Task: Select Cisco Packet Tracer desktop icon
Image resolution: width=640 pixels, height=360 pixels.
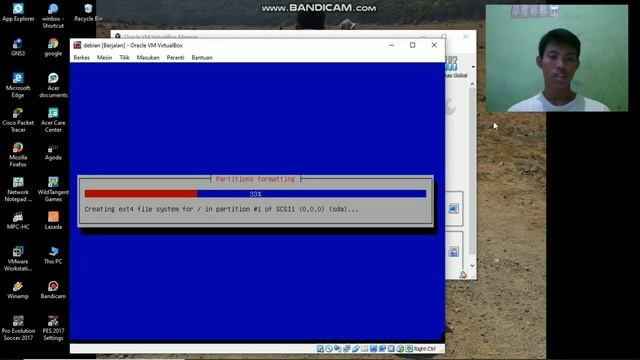Action: click(x=18, y=120)
